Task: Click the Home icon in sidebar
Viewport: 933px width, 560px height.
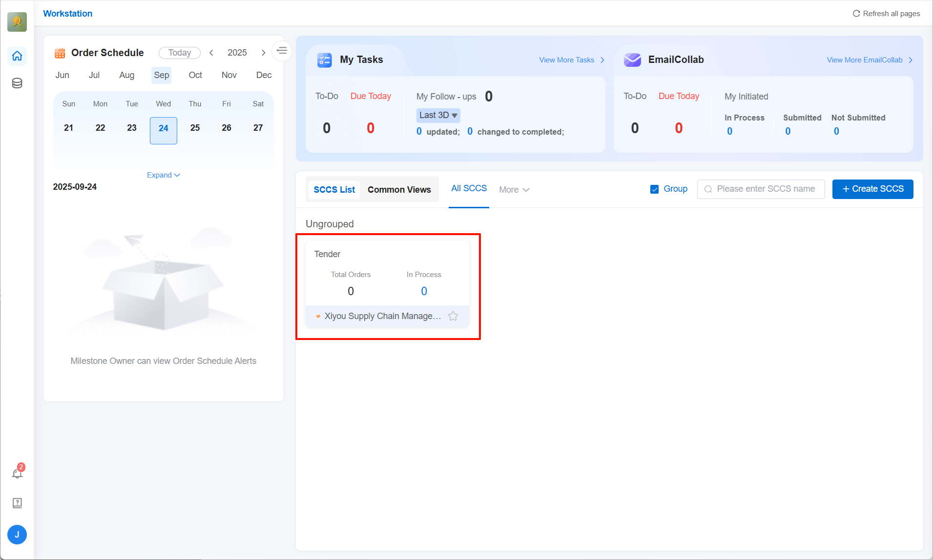Action: pyautogui.click(x=17, y=56)
